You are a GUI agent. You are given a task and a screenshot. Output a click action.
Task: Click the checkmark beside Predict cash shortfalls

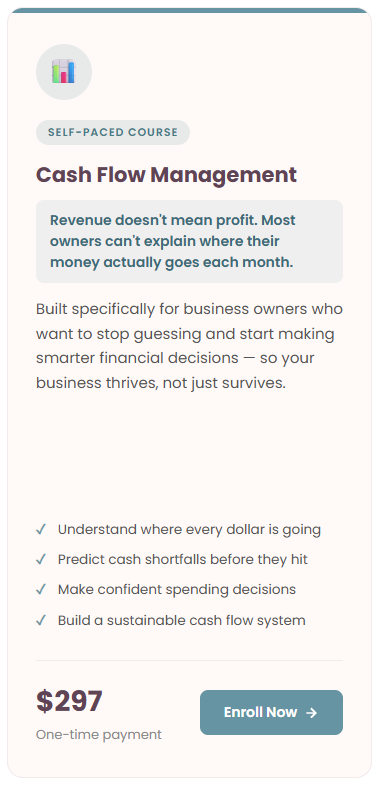tap(41, 559)
